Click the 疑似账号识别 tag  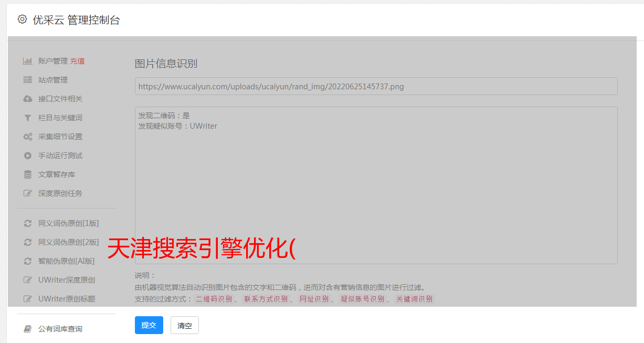tap(363, 299)
